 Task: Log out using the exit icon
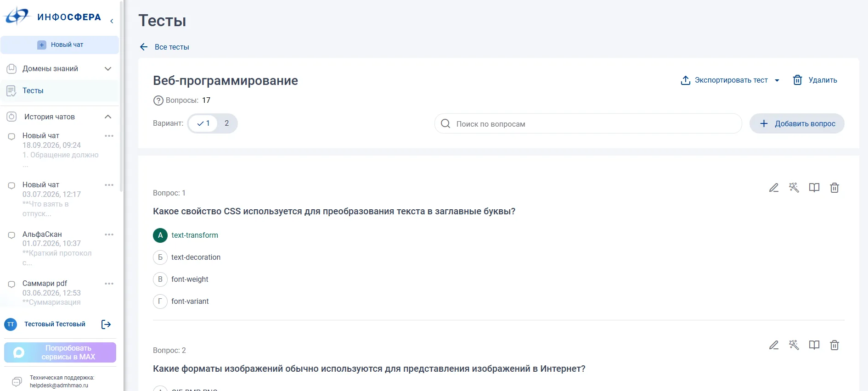[x=106, y=324]
